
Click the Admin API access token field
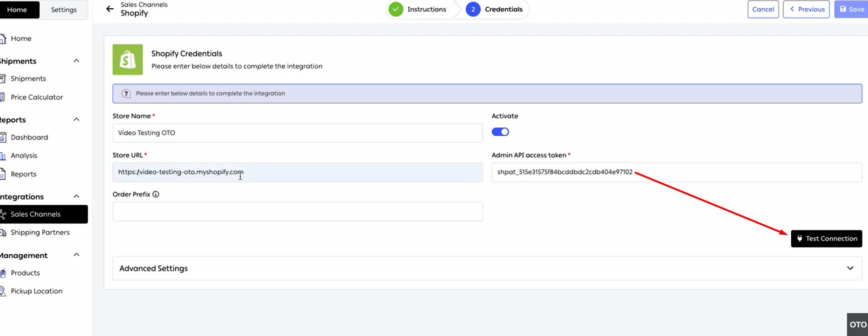[677, 172]
